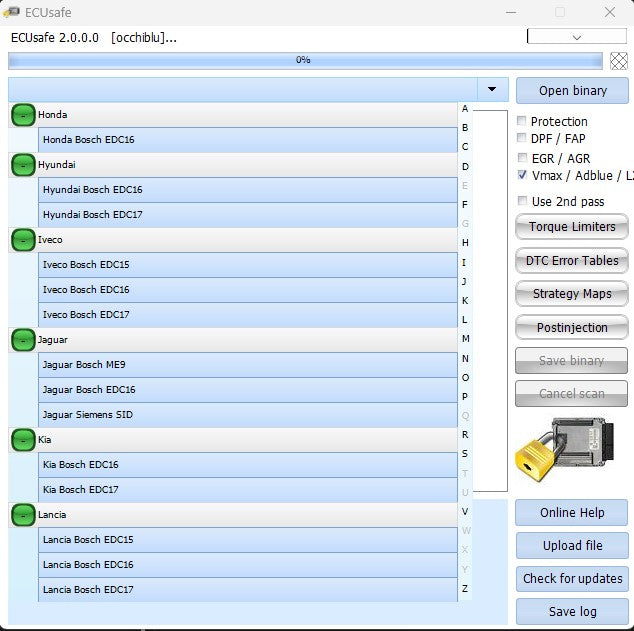The width and height of the screenshot is (634, 631).
Task: Jump to letter F in index
Action: click(465, 205)
